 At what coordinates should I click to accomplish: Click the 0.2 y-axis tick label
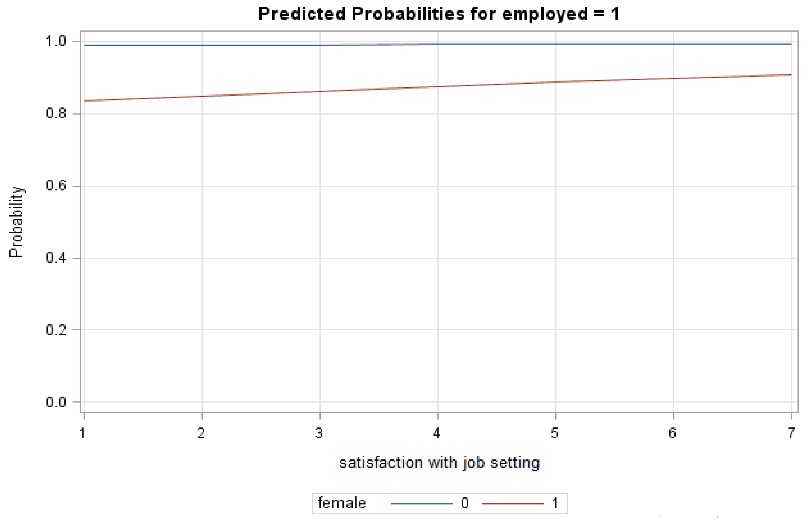[x=56, y=330]
